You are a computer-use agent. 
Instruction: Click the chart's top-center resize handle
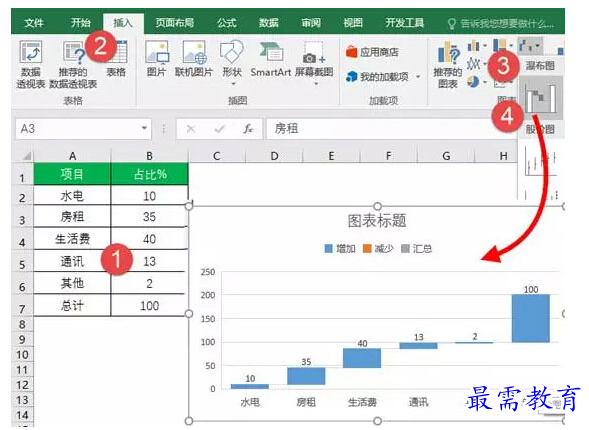377,206
